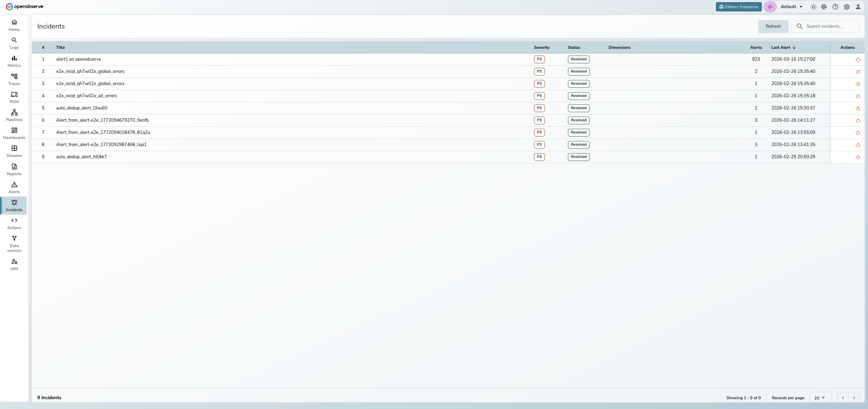The image size is (868, 409).
Task: Select the Metrics icon in the sidebar
Action: (14, 61)
